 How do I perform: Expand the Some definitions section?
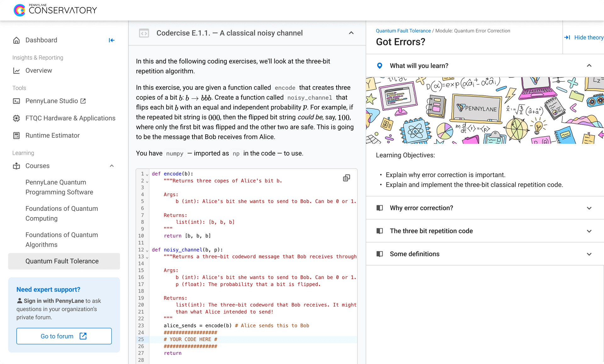(x=589, y=254)
